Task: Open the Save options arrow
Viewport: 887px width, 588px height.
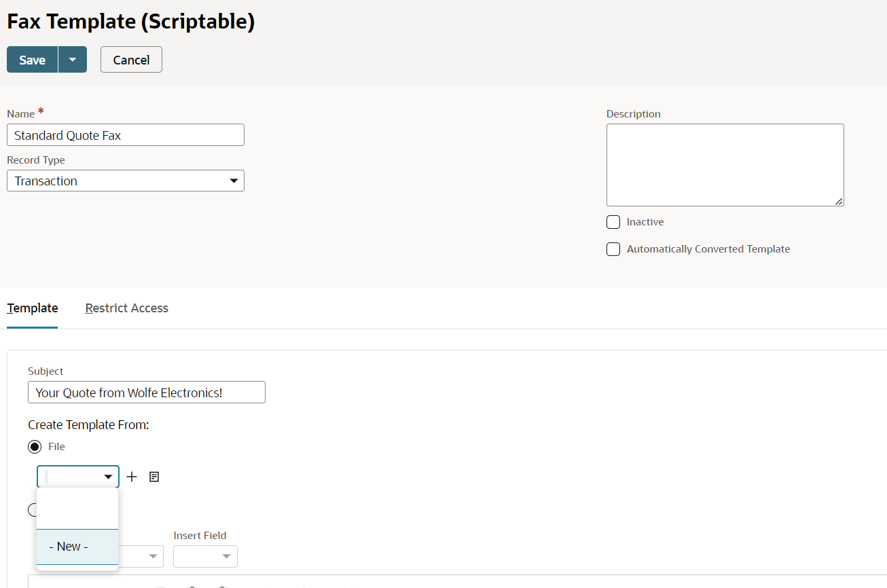Action: tap(73, 60)
